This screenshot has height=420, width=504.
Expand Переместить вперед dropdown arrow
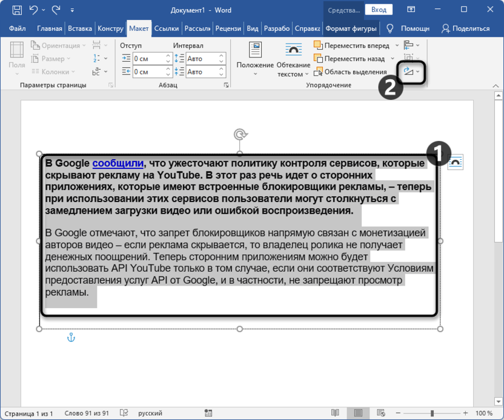pyautogui.click(x=397, y=45)
